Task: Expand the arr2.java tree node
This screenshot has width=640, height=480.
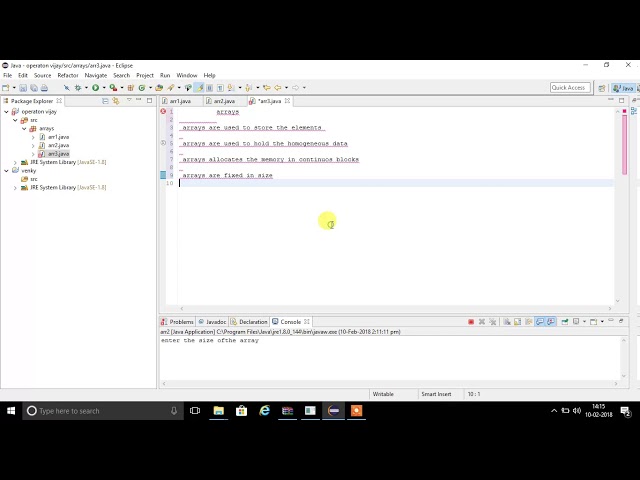Action: (x=33, y=145)
